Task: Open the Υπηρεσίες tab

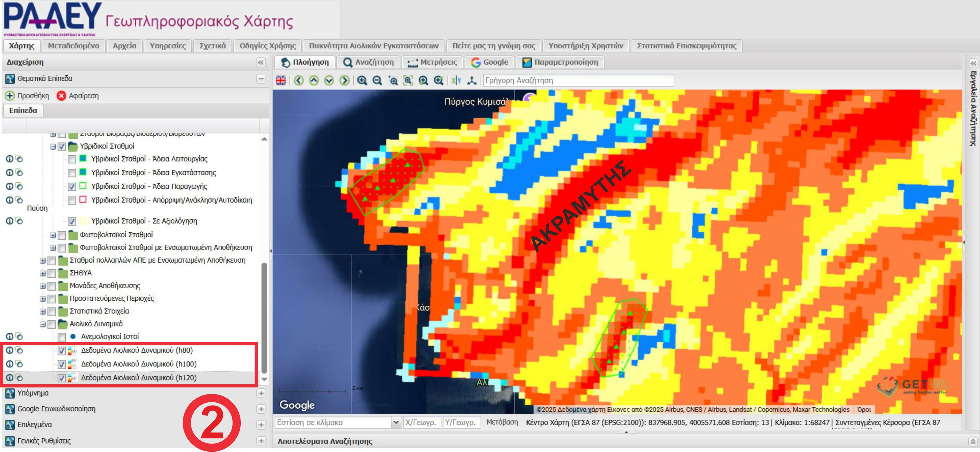Action: point(168,46)
